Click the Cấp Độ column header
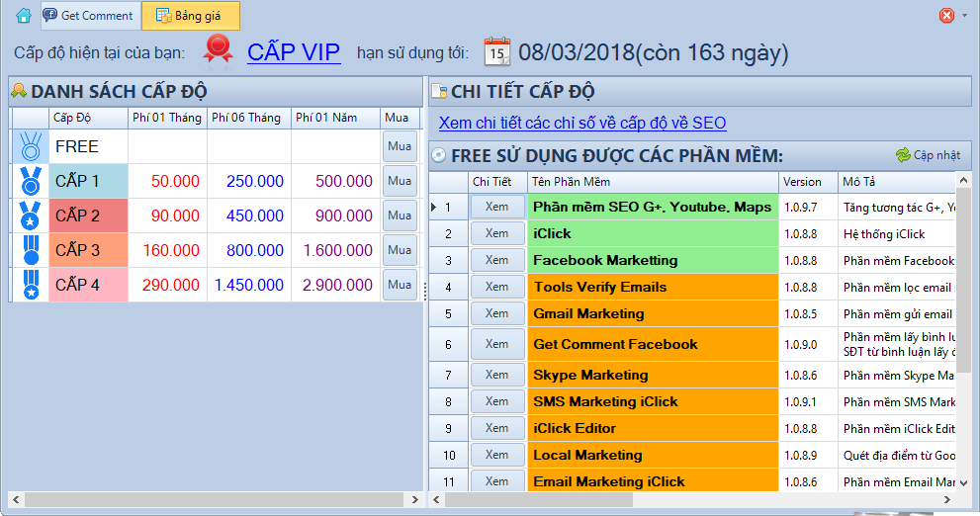Viewport: 980px width, 516px height. tap(88, 118)
